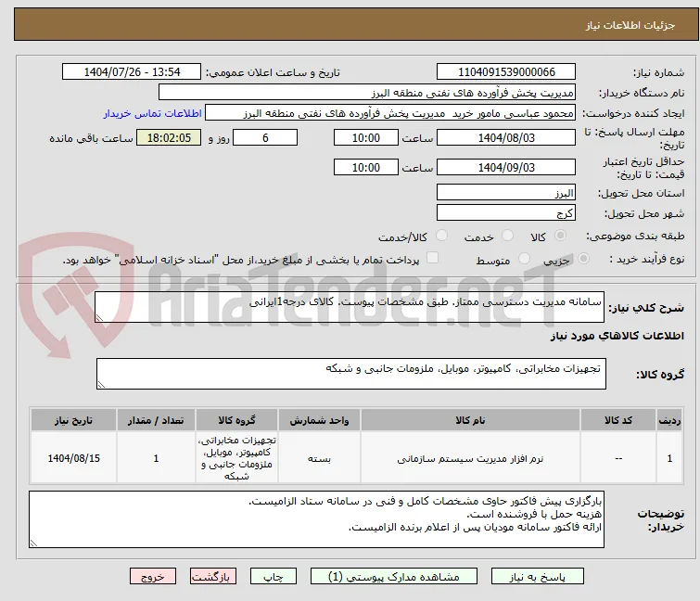Click the نام کالا column header
Viewport: 700px width, 601px height.
pos(470,420)
